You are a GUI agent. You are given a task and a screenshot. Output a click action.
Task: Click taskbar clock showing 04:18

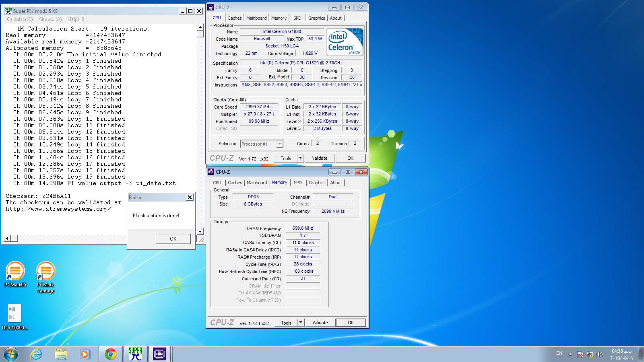(x=622, y=354)
